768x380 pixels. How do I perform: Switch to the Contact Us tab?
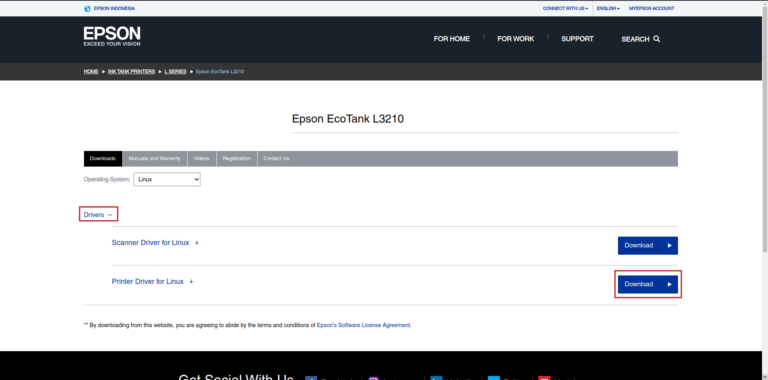[276, 159]
